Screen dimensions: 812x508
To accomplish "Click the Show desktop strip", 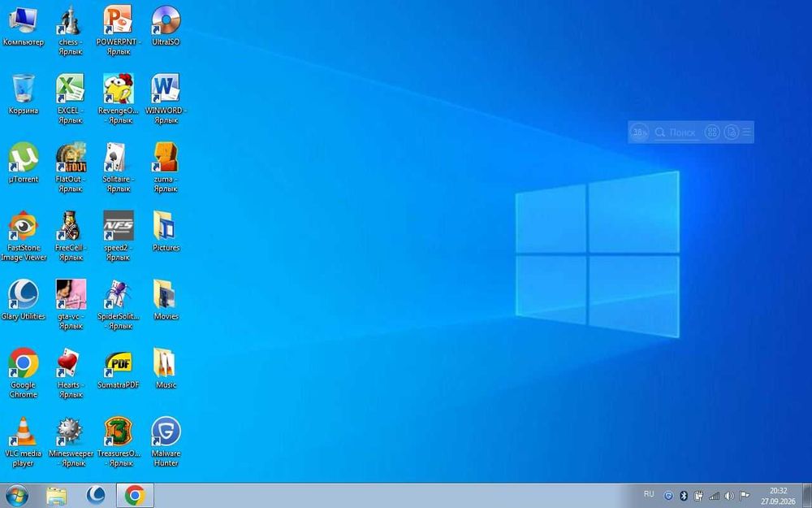I will point(807,496).
